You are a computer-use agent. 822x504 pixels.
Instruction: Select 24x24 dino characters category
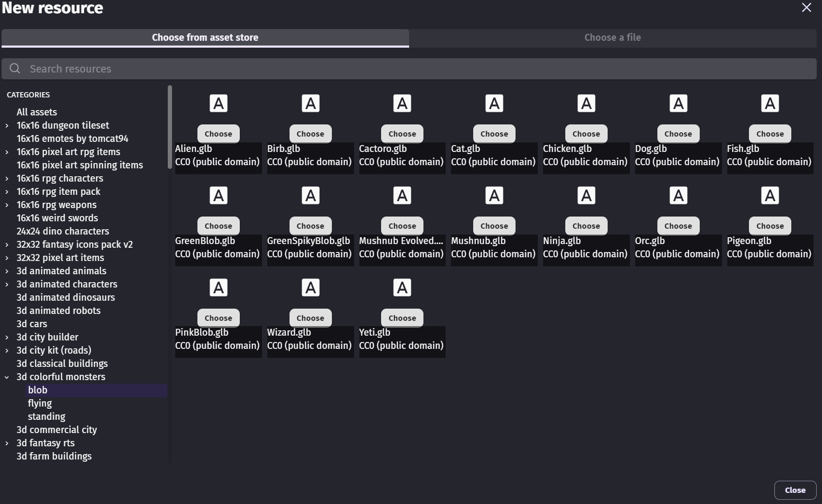pyautogui.click(x=62, y=231)
